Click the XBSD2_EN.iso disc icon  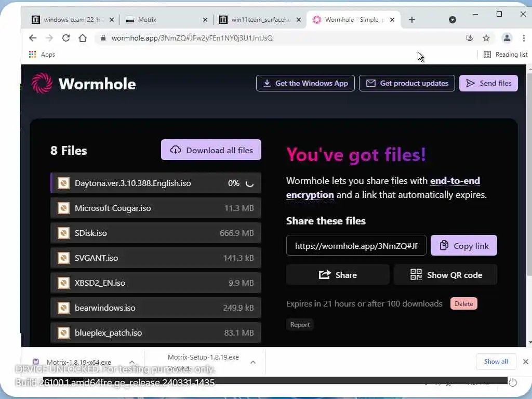[63, 283]
